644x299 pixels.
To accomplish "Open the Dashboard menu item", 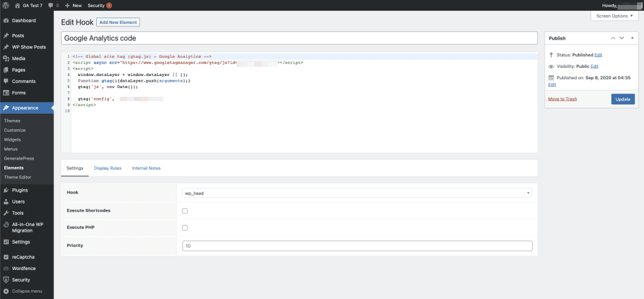I will coord(24,21).
